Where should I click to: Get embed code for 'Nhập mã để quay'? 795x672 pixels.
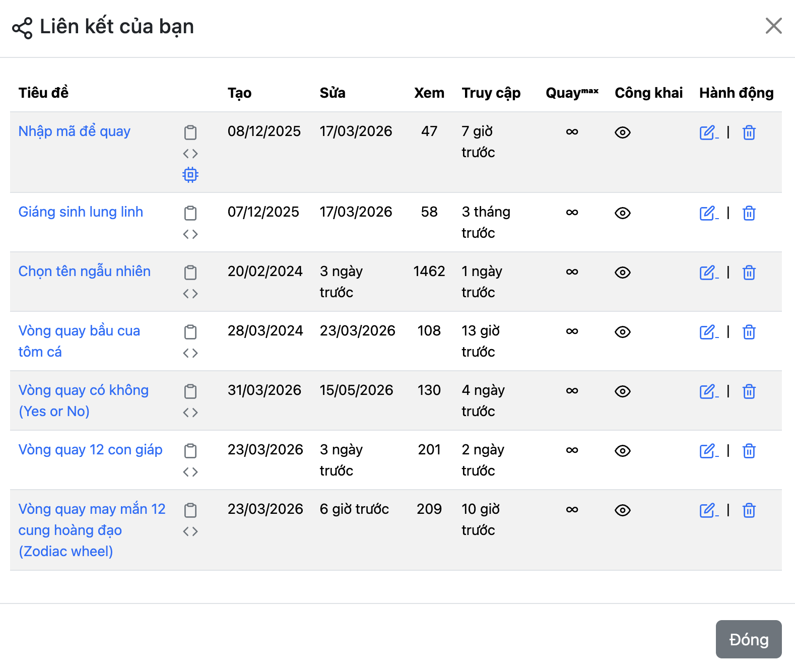point(190,154)
